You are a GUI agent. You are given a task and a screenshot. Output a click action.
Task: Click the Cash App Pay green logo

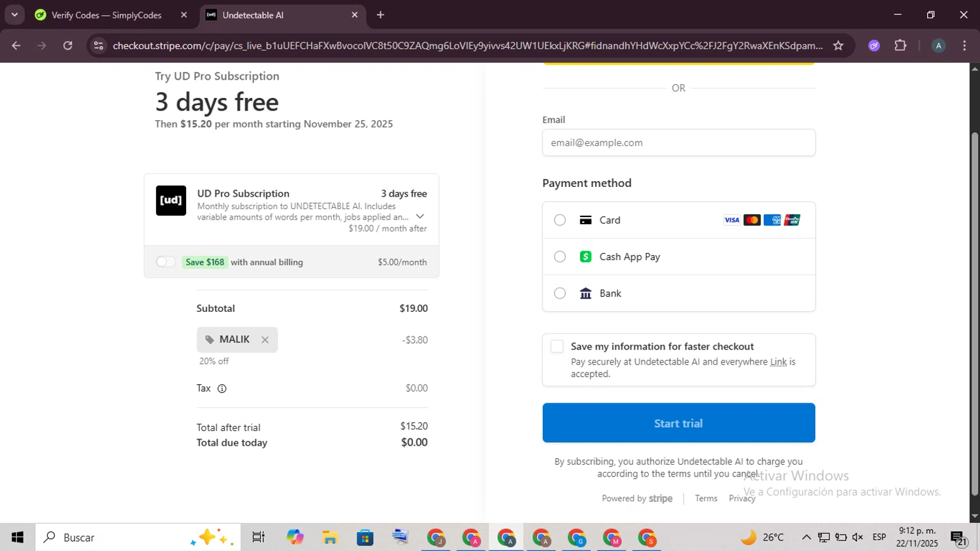point(586,257)
